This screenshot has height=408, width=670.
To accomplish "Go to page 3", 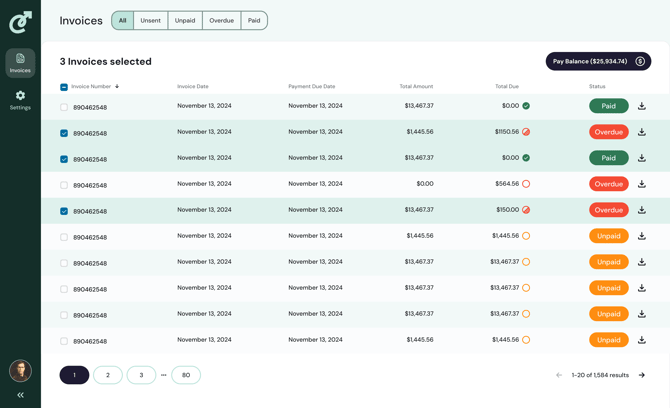I will pos(141,375).
